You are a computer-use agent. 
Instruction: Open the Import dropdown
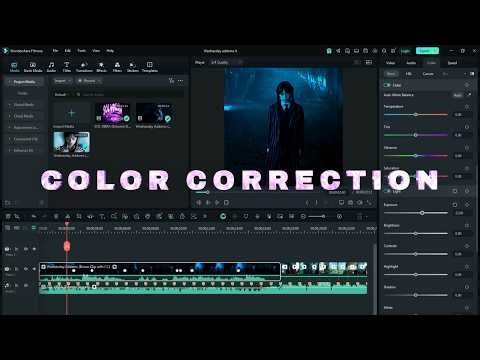tap(62, 81)
